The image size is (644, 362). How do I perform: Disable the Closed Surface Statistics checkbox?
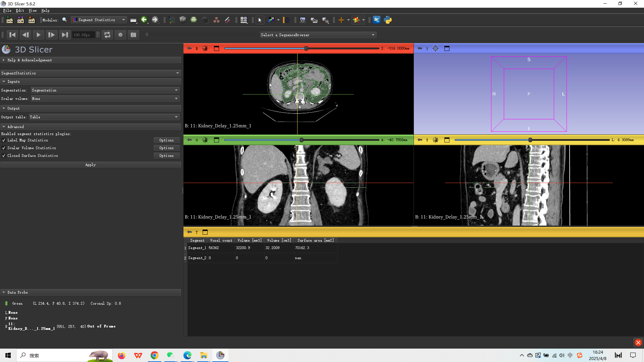(x=4, y=156)
